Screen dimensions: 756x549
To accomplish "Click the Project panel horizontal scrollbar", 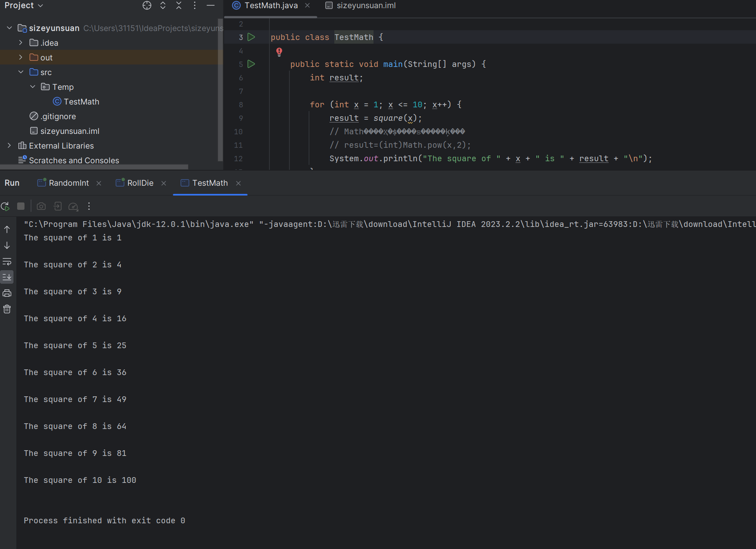I will (x=94, y=167).
